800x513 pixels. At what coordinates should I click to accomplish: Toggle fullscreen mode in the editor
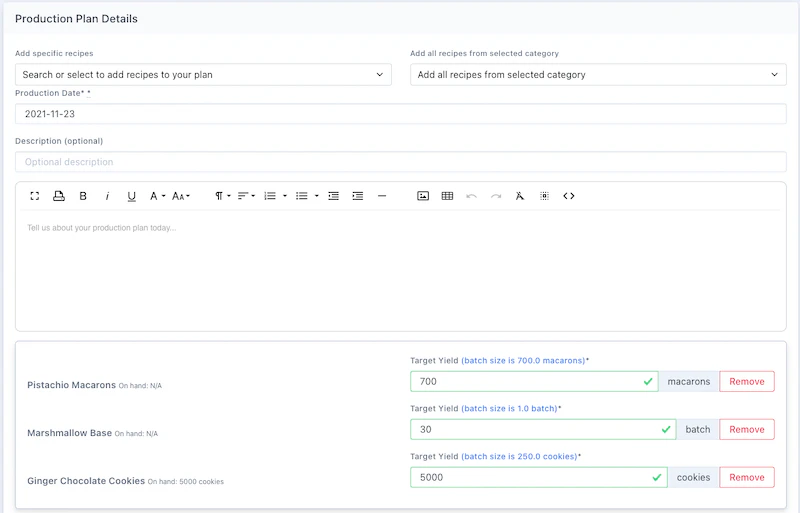coord(35,196)
